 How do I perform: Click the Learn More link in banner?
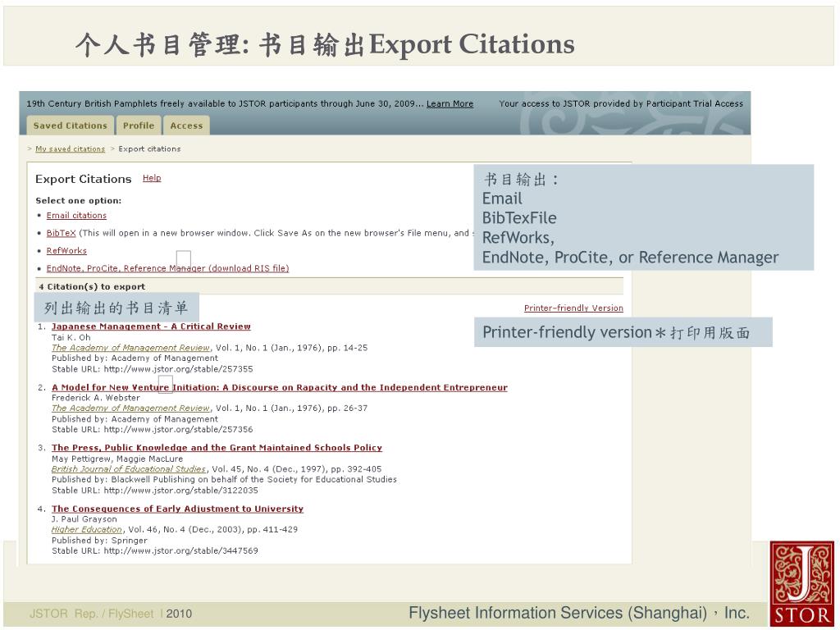tap(450, 103)
